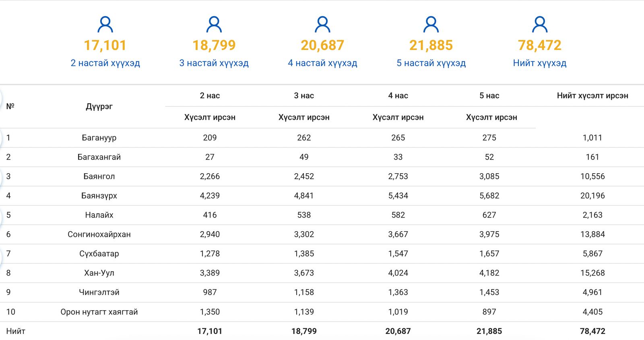Click Орон нутагт хаягтай 5 нас value 897
Viewport: 644px width, 340px height.
point(489,312)
